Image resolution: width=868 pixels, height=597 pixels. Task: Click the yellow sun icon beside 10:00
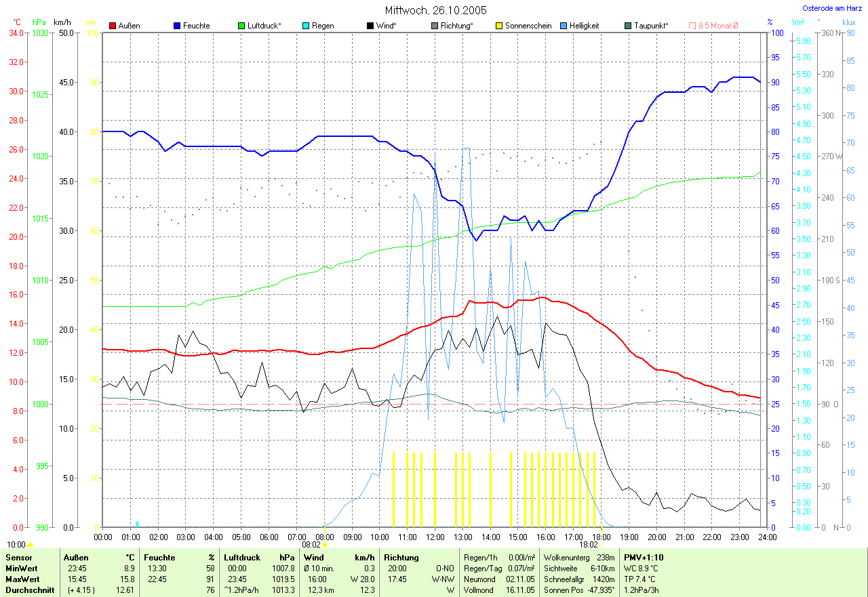pyautogui.click(x=31, y=544)
